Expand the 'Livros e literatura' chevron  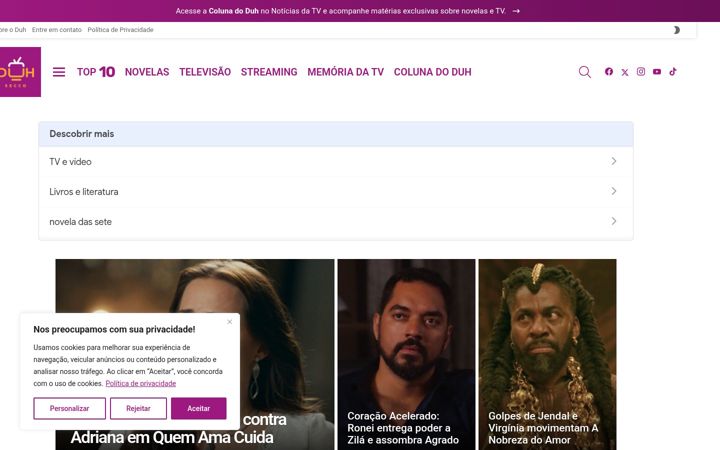point(614,191)
